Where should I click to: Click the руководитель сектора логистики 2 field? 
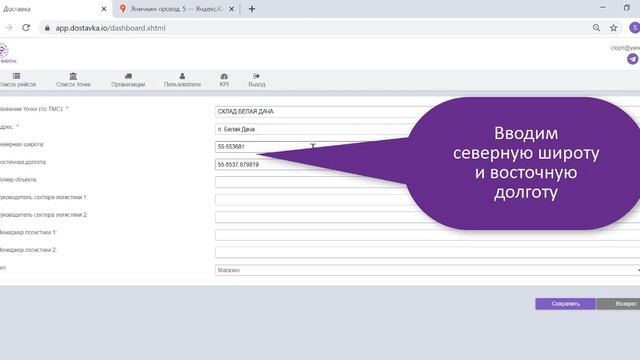click(x=427, y=217)
